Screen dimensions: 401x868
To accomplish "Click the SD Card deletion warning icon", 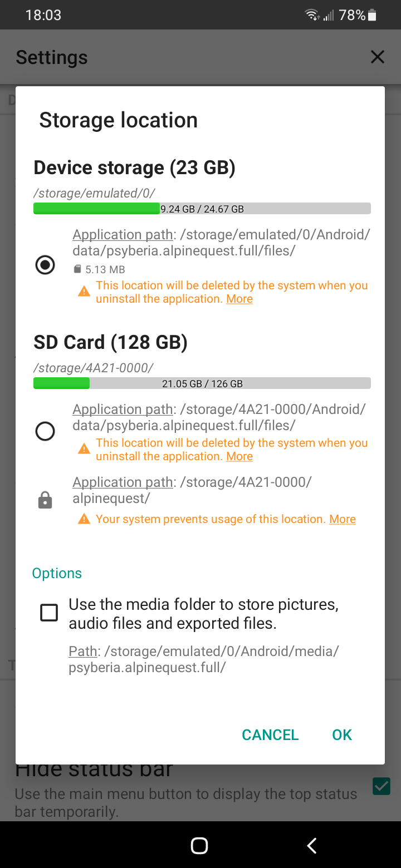I will coord(84,449).
